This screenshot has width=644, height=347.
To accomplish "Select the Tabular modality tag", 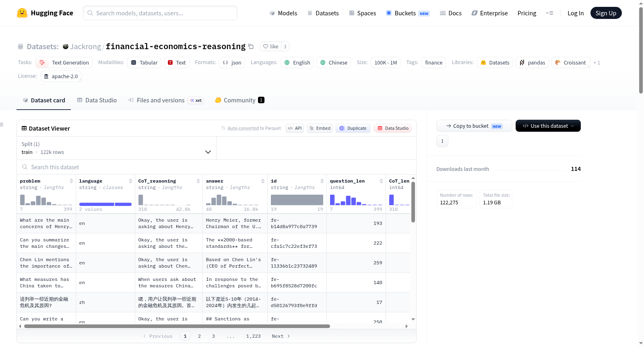I will 144,62.
